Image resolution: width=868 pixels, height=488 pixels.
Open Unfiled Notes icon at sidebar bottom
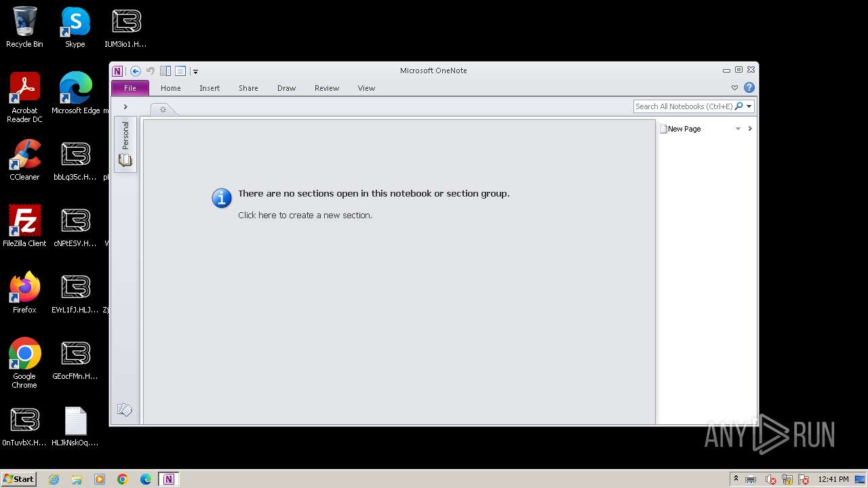tap(124, 409)
